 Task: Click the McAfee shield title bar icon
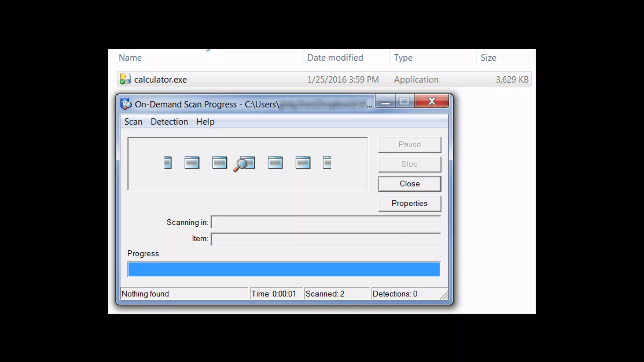pyautogui.click(x=126, y=104)
